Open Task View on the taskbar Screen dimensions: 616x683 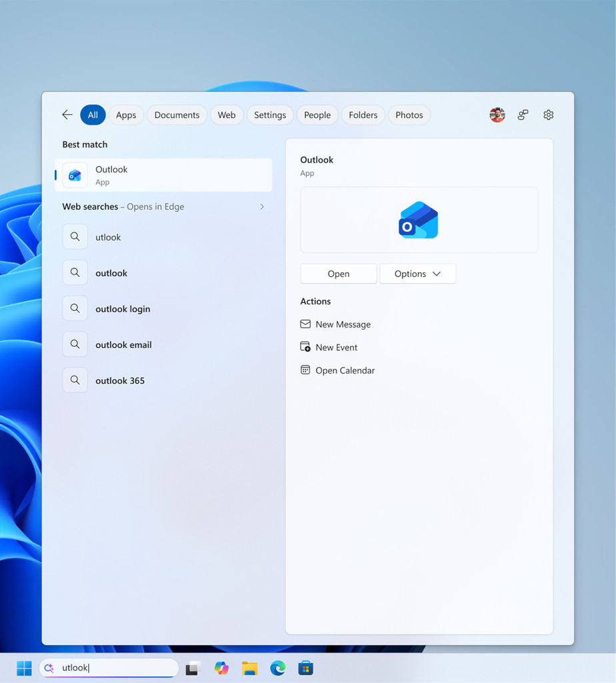point(193,668)
